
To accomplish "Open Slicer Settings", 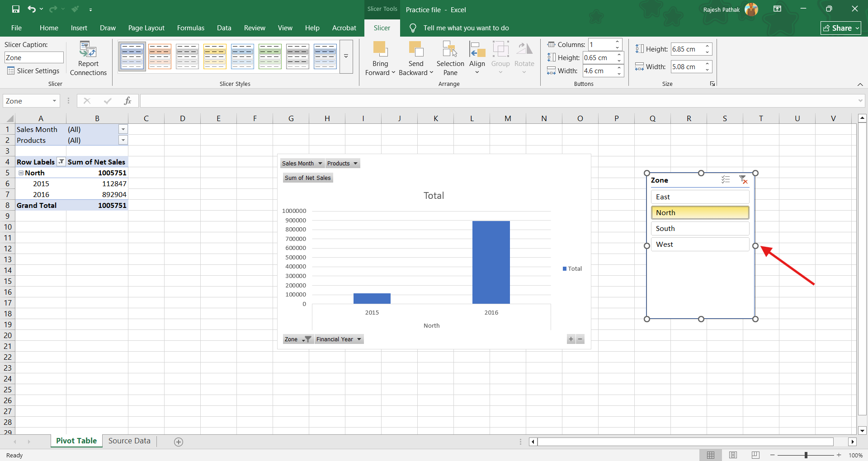I will pos(33,71).
